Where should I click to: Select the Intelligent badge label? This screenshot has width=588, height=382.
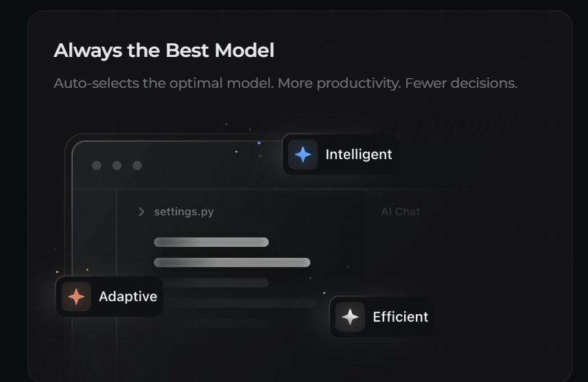pyautogui.click(x=359, y=154)
